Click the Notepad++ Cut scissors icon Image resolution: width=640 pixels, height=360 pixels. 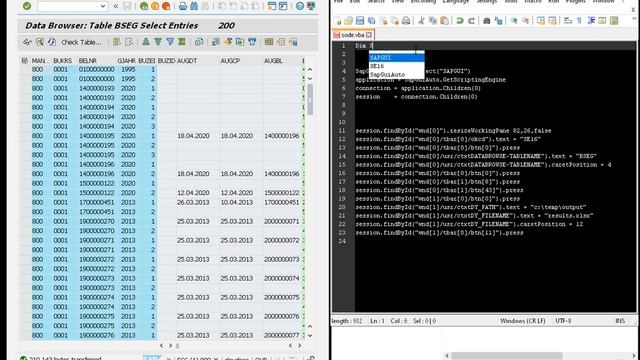(421, 20)
